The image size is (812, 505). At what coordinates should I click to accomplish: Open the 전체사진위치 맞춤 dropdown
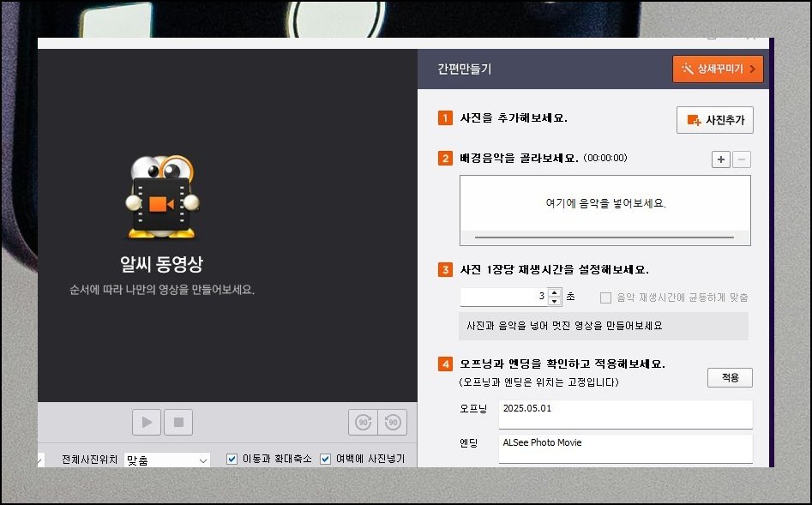167,460
